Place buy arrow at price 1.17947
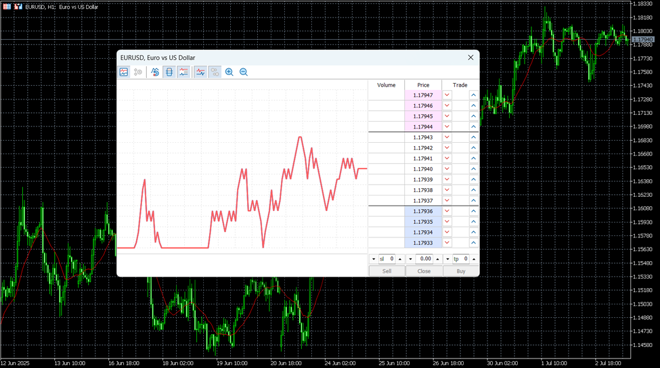 pos(474,95)
